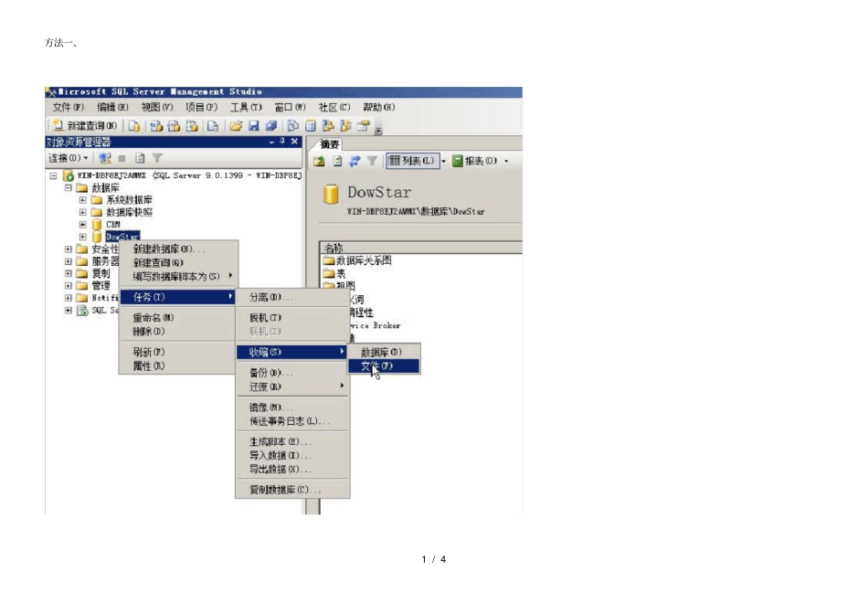Screen dimensions: 868x614
Task: Expand the 安全性 folder
Action: click(69, 249)
